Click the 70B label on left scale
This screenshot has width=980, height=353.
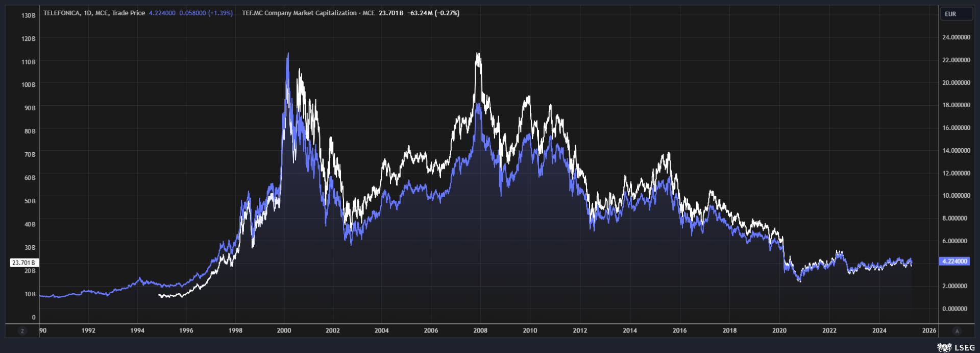[x=30, y=154]
